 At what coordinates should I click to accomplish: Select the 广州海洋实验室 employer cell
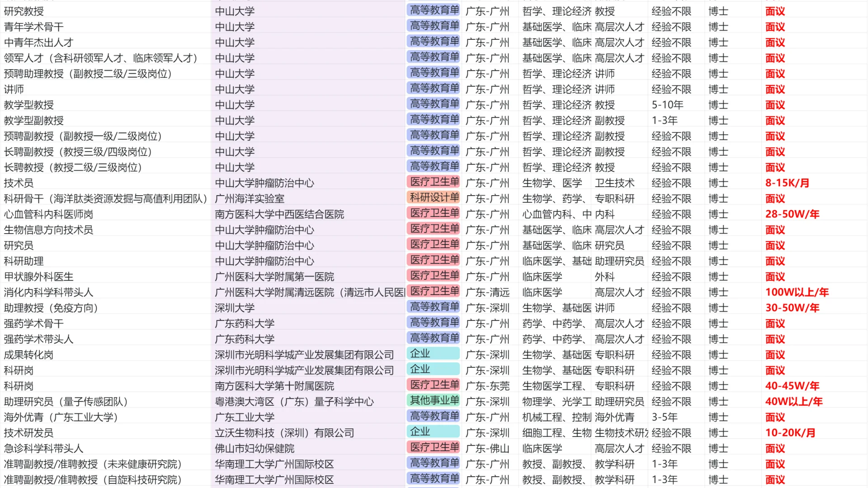tap(250, 199)
